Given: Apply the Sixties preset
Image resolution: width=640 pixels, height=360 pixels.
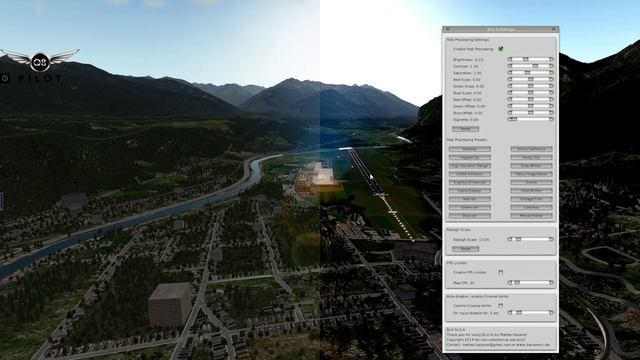Looking at the screenshot, I should 531,182.
